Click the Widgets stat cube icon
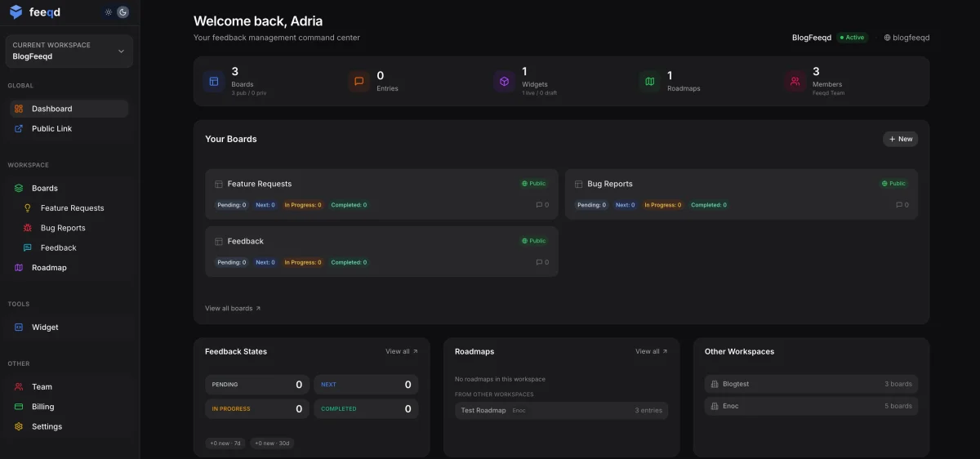The image size is (980, 459). (505, 82)
